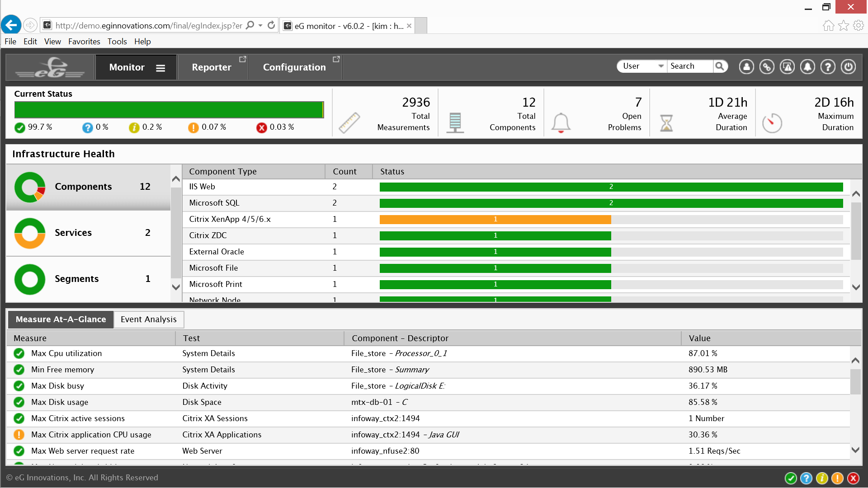
Task: Click IIS Web green status bar
Action: (611, 187)
